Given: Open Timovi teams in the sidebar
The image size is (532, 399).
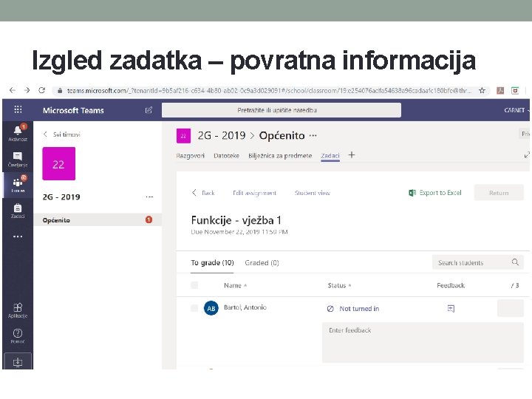Looking at the screenshot, I should (18, 185).
